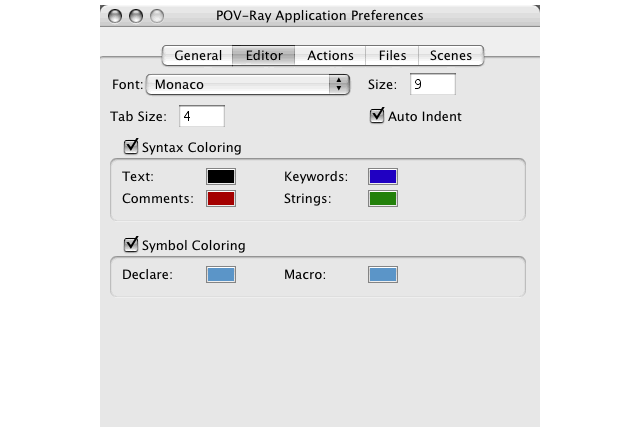
Task: Open the red Comments color swatch
Action: click(x=221, y=198)
